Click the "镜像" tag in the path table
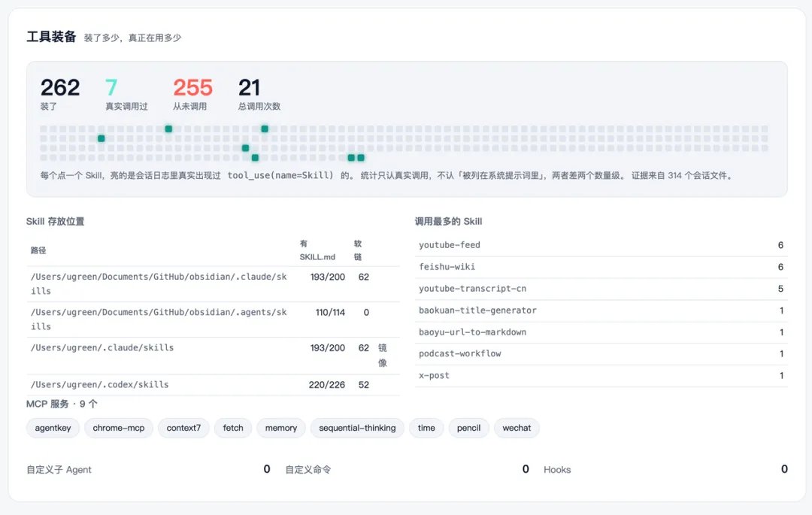The image size is (812, 515). [382, 355]
